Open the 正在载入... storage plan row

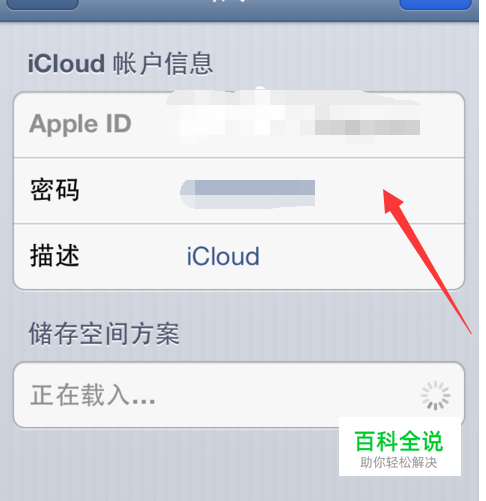[239, 395]
